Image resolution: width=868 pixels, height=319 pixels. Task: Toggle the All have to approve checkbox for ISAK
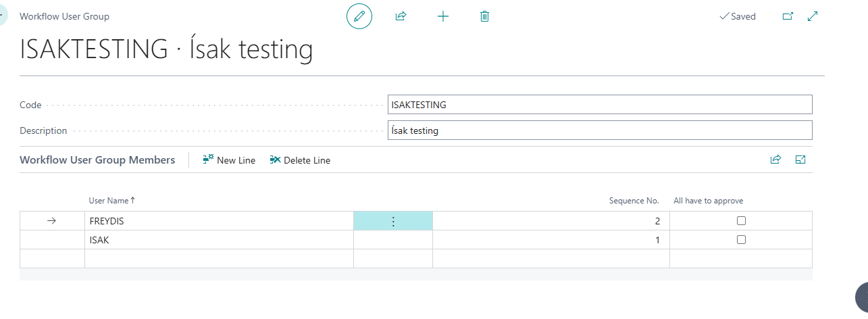[741, 240]
